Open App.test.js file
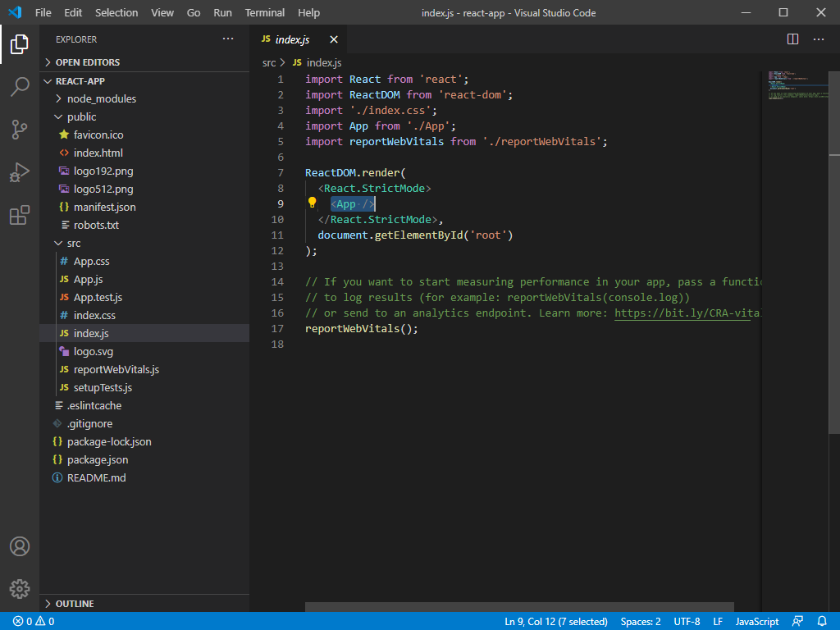The width and height of the screenshot is (840, 630). coord(144,297)
